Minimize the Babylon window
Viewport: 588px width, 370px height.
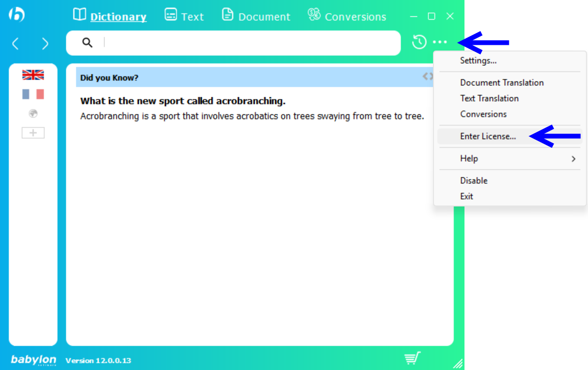(414, 16)
